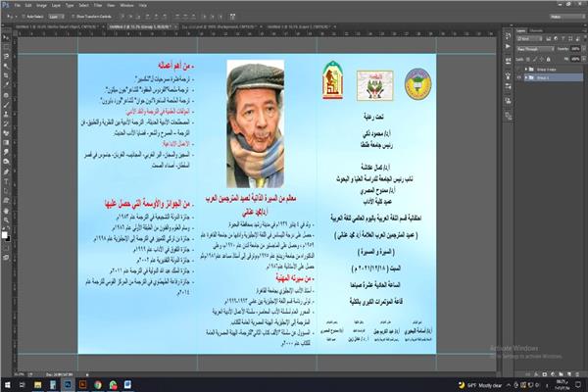Swap foreground and background colors
Screen dimensions: 588x392
(x=8, y=228)
